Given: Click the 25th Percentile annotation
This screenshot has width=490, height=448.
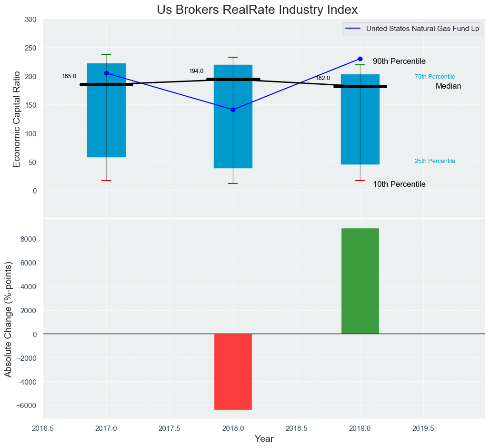Looking at the screenshot, I should pos(435,161).
